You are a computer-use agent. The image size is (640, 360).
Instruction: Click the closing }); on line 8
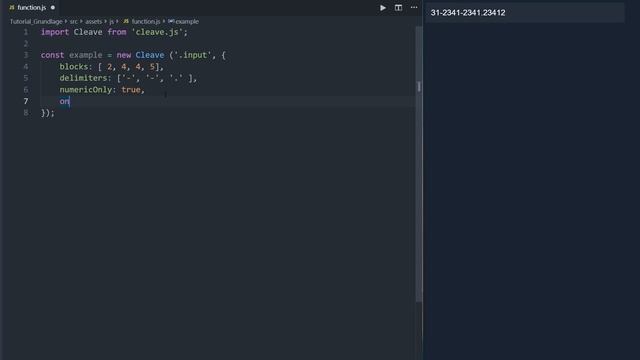coord(47,113)
